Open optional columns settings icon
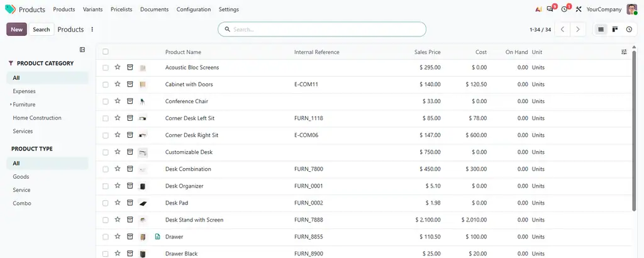 click(x=625, y=52)
